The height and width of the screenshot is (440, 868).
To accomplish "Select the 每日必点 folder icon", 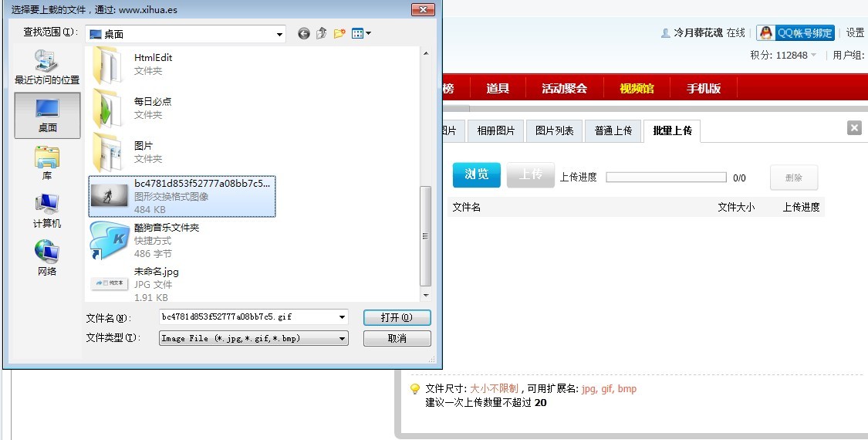I will coord(107,108).
